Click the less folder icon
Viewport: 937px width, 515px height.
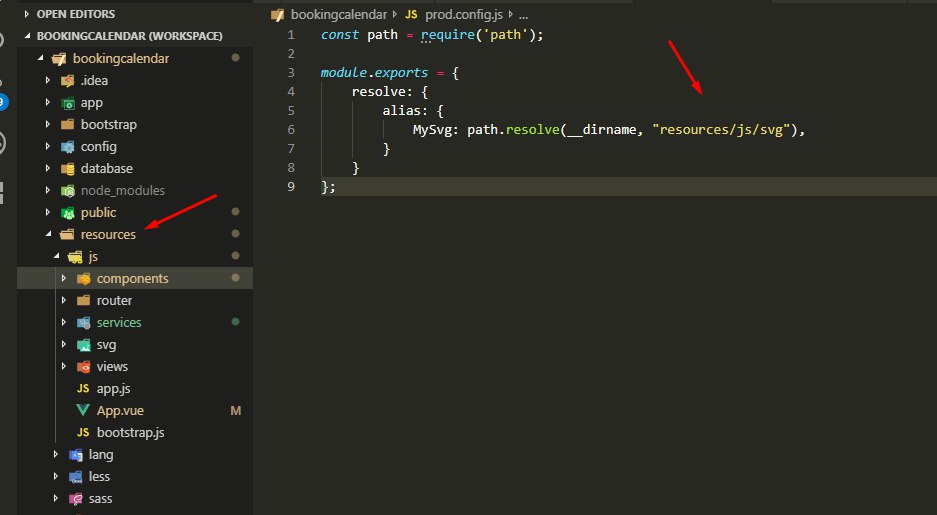[x=76, y=477]
